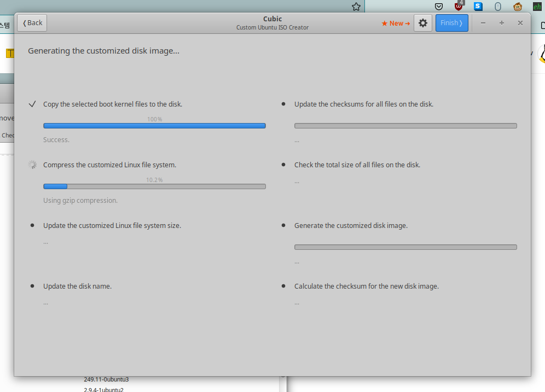Maximize the Cubic window with plus icon

[502, 23]
